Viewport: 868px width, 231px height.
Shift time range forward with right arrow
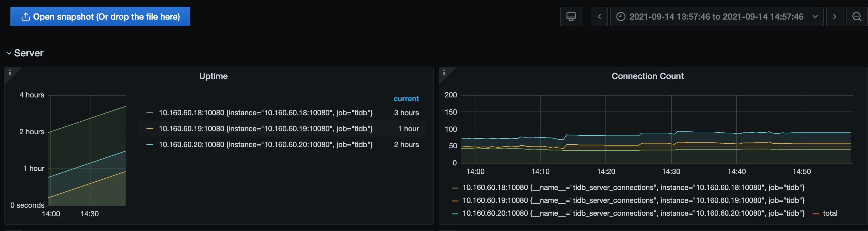[x=835, y=17]
